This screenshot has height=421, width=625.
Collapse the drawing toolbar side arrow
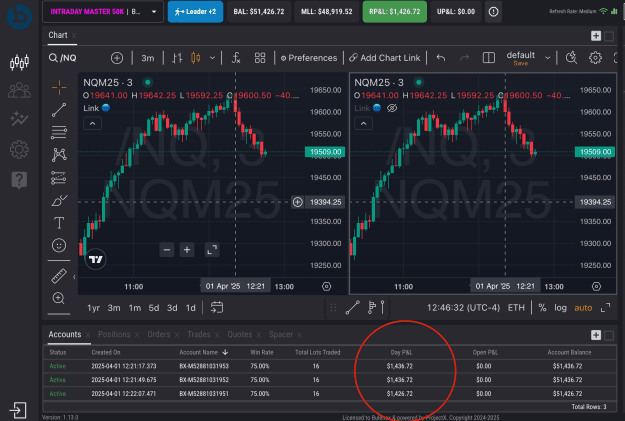74,276
